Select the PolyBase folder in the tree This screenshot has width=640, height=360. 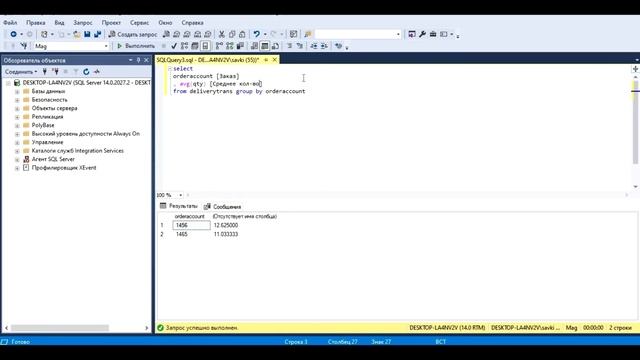pyautogui.click(x=43, y=125)
